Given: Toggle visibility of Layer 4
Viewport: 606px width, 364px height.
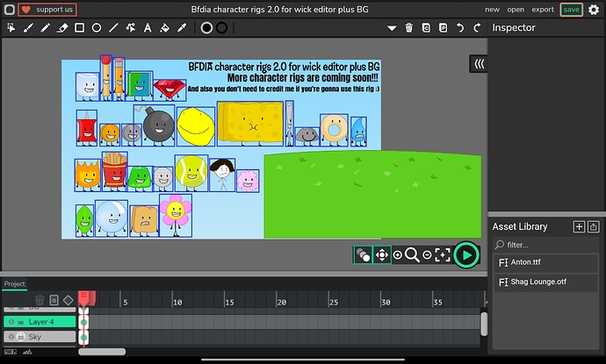Looking at the screenshot, I should 11,322.
